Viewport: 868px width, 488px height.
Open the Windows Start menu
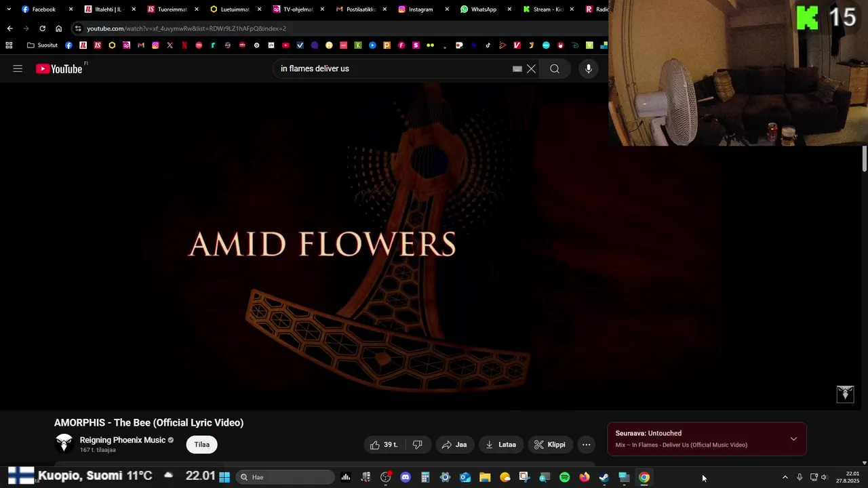tap(224, 477)
